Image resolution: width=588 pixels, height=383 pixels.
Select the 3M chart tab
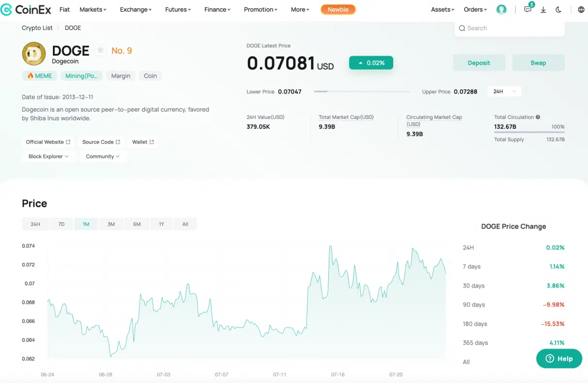point(111,224)
